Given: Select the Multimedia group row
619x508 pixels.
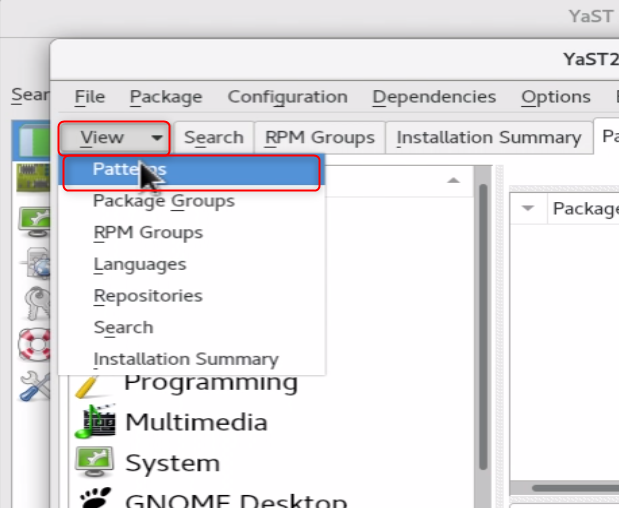Looking at the screenshot, I should tap(271, 422).
